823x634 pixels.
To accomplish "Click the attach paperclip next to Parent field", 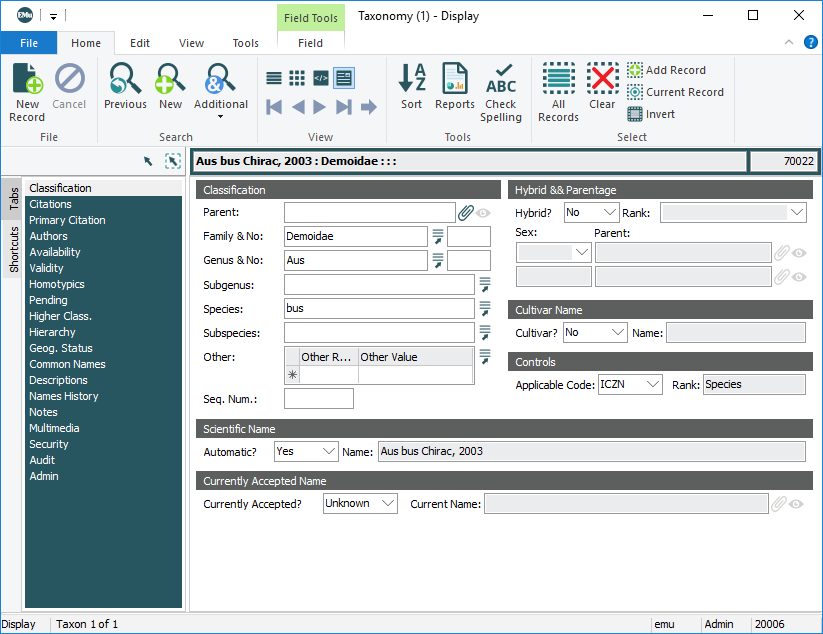I will click(466, 212).
